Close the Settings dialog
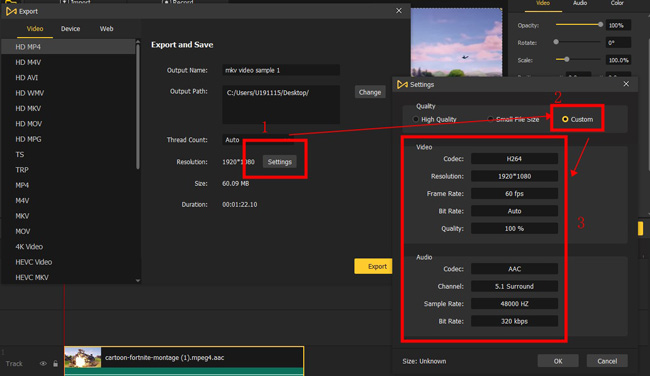The width and height of the screenshot is (650, 376). coord(626,84)
